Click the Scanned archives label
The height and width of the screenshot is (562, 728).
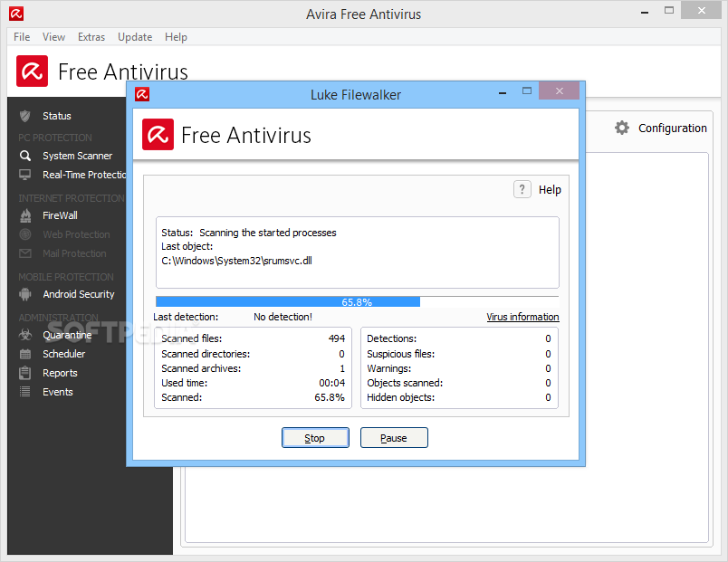point(201,368)
